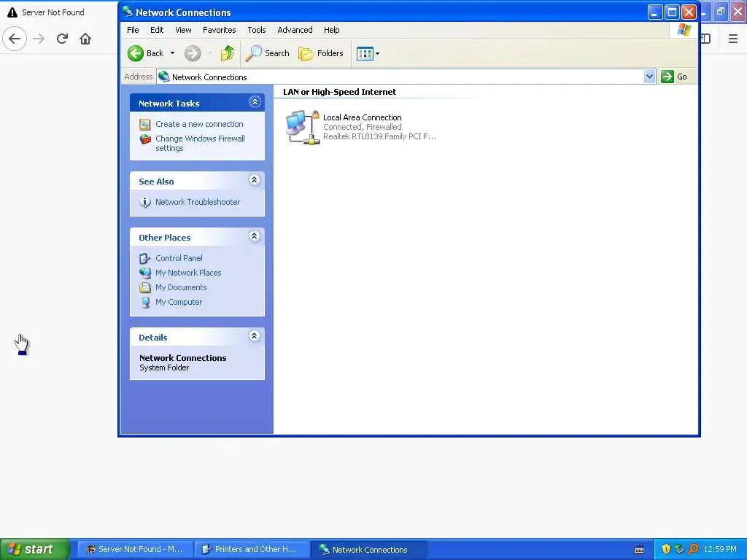Click Create a new connection link
The height and width of the screenshot is (560, 747).
click(x=199, y=124)
